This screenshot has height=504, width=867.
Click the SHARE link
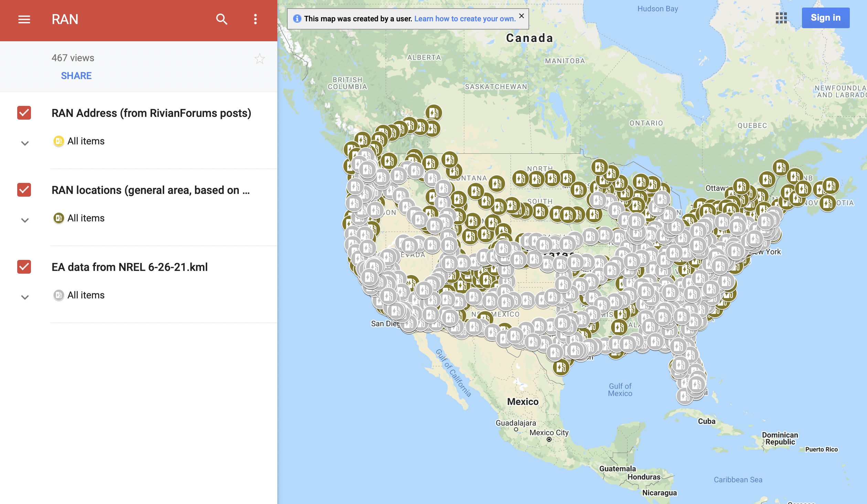click(76, 76)
